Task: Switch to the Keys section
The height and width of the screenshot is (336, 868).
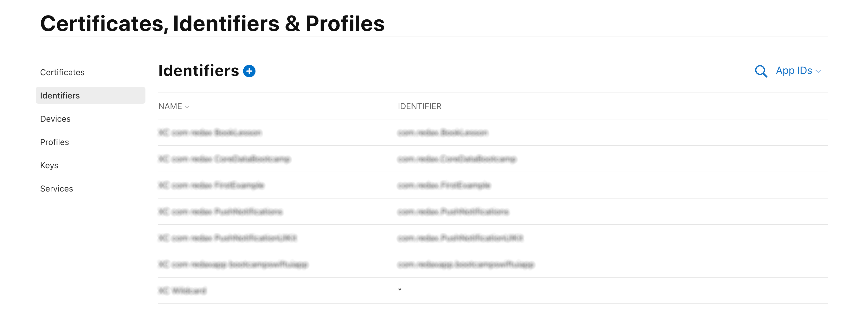Action: point(49,165)
